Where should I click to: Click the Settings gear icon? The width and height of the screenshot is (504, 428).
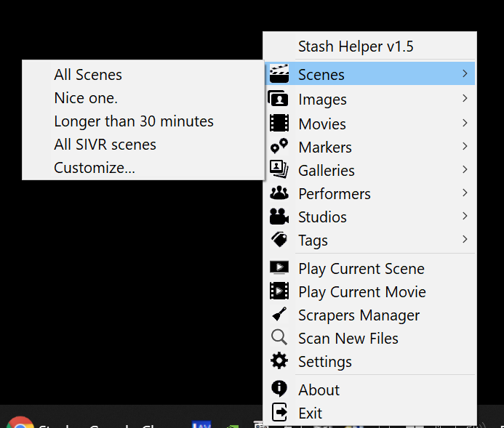coord(279,361)
